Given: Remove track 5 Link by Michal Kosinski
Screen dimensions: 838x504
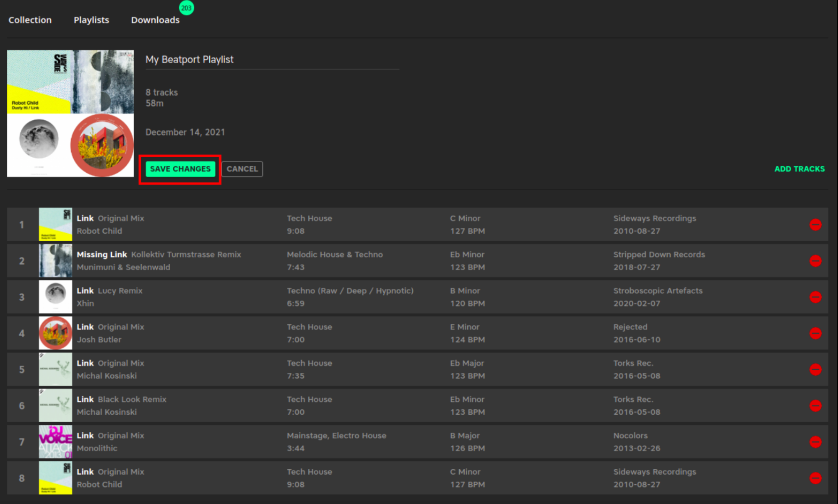Looking at the screenshot, I should click(x=815, y=369).
